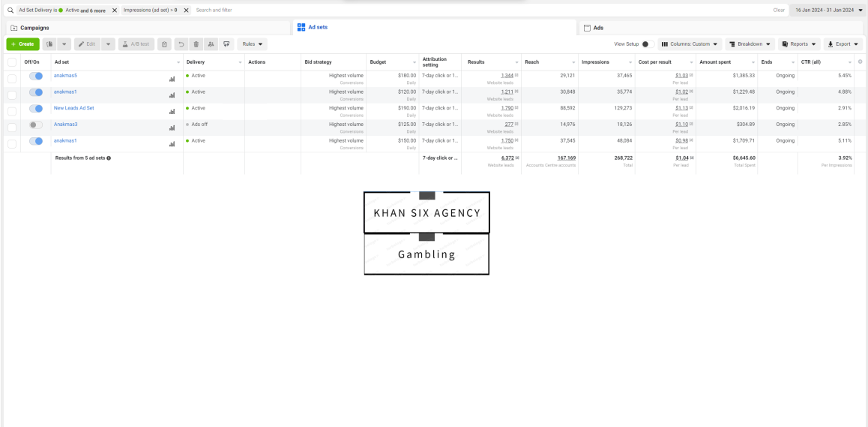Check the box for Anakmas3 row

tap(12, 128)
